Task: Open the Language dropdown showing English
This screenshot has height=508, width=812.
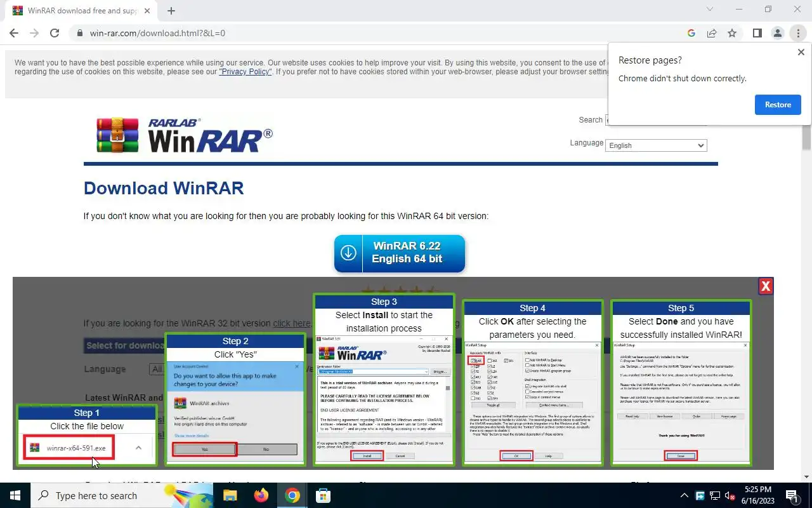Action: click(x=656, y=145)
